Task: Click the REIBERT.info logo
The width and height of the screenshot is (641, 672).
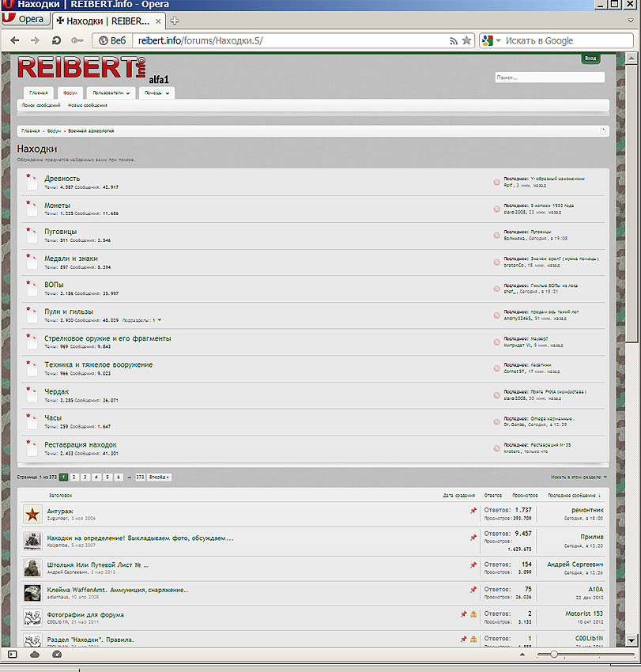Action: pyautogui.click(x=82, y=68)
